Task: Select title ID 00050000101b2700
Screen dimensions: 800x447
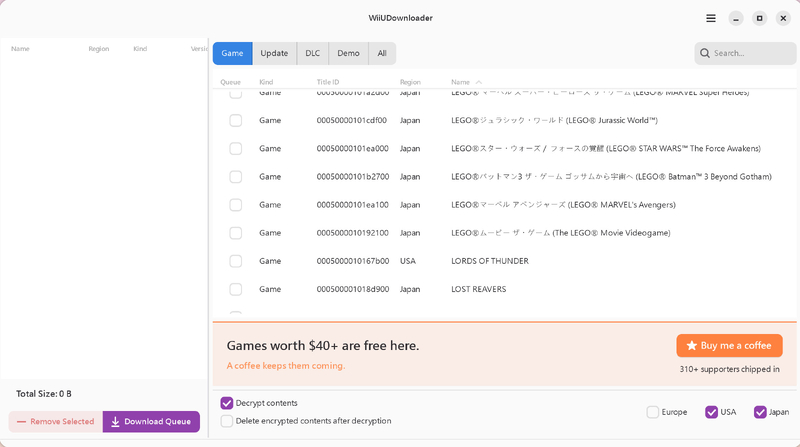Action: click(353, 177)
